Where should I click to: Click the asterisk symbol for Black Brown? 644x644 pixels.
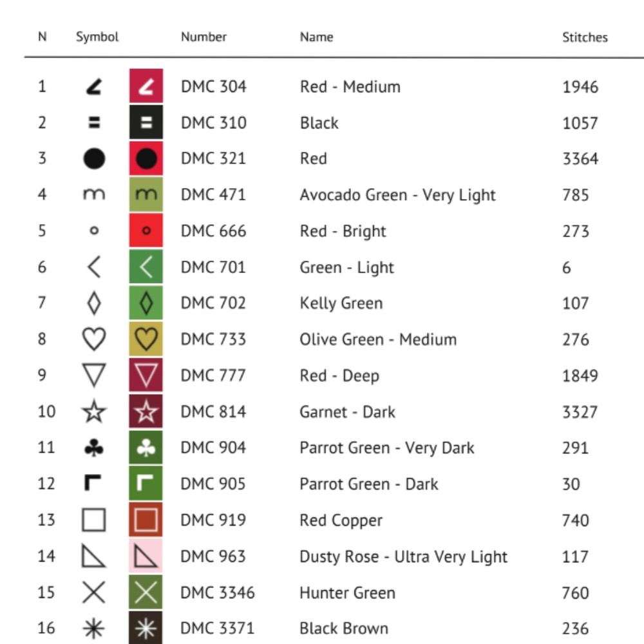[94, 629]
